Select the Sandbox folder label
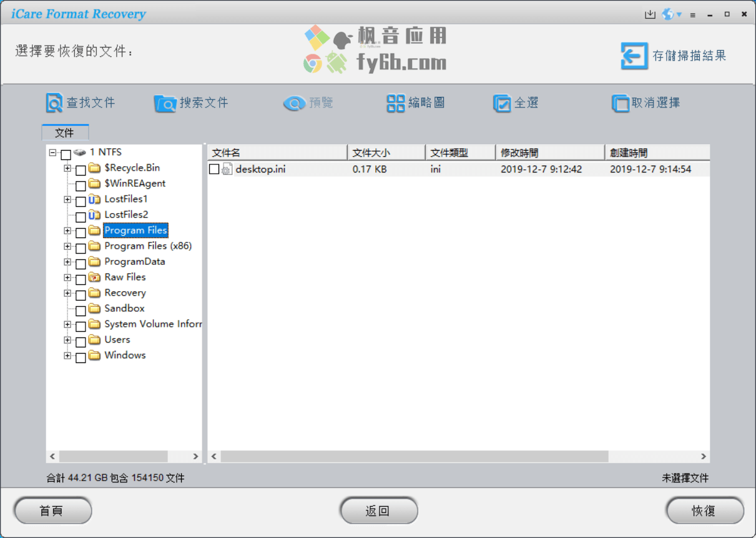This screenshot has height=538, width=756. point(124,309)
